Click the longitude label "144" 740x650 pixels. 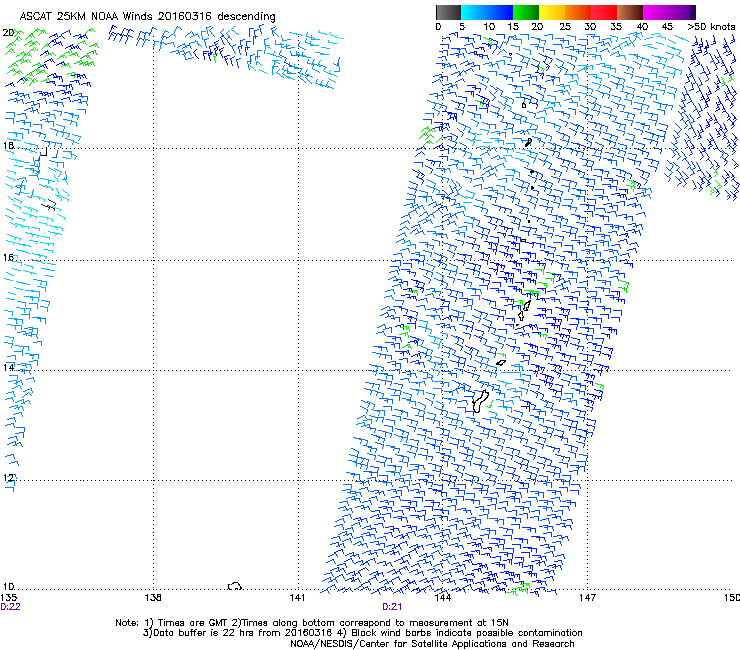point(443,598)
